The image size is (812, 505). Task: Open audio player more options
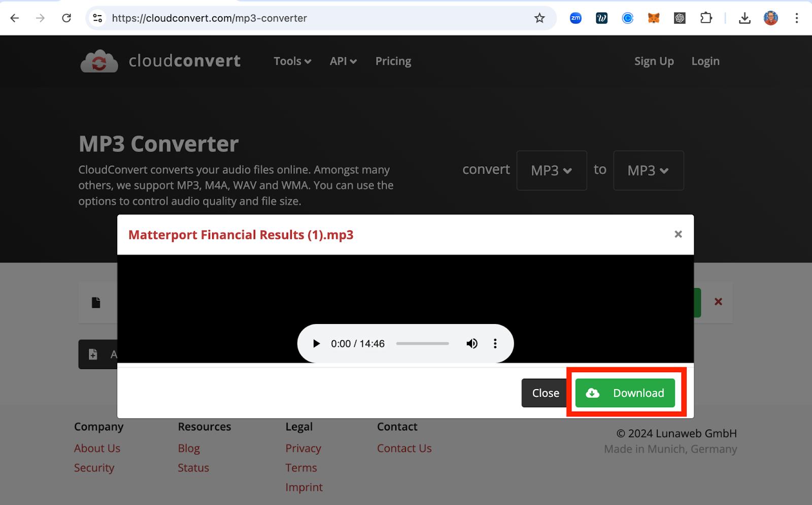(495, 344)
